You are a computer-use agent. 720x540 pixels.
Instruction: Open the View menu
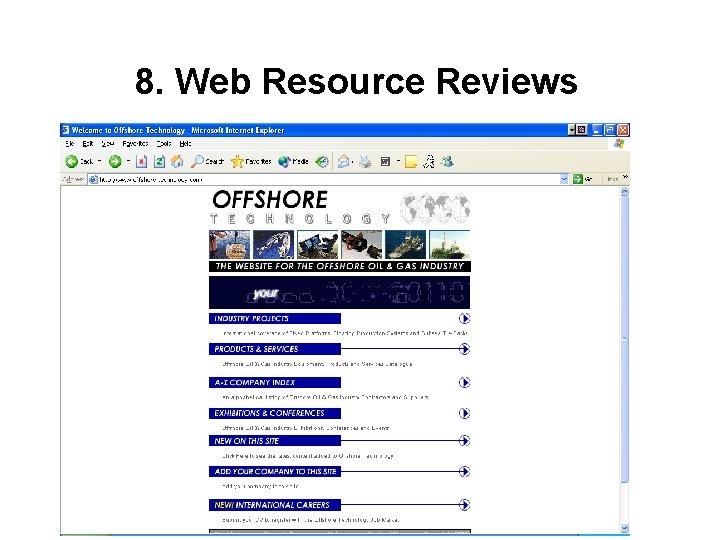click(x=107, y=144)
